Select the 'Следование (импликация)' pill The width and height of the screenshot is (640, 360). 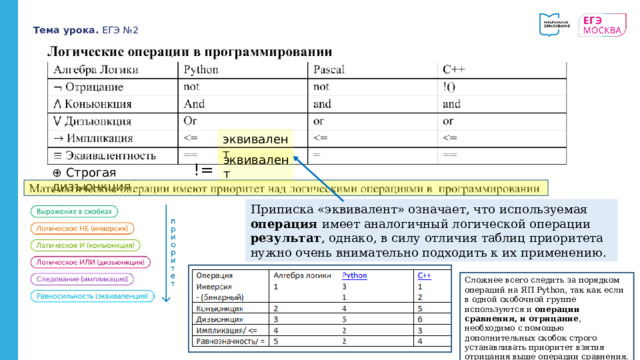click(82, 279)
